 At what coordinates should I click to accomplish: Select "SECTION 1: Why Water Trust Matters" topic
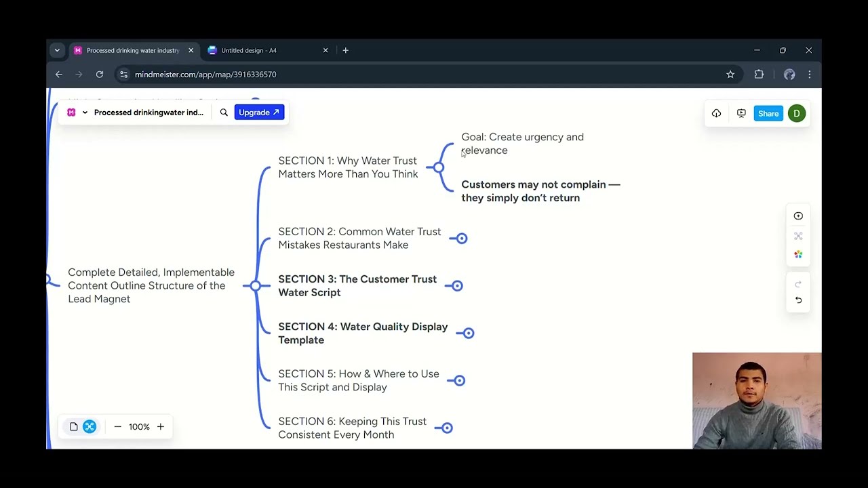pyautogui.click(x=348, y=167)
